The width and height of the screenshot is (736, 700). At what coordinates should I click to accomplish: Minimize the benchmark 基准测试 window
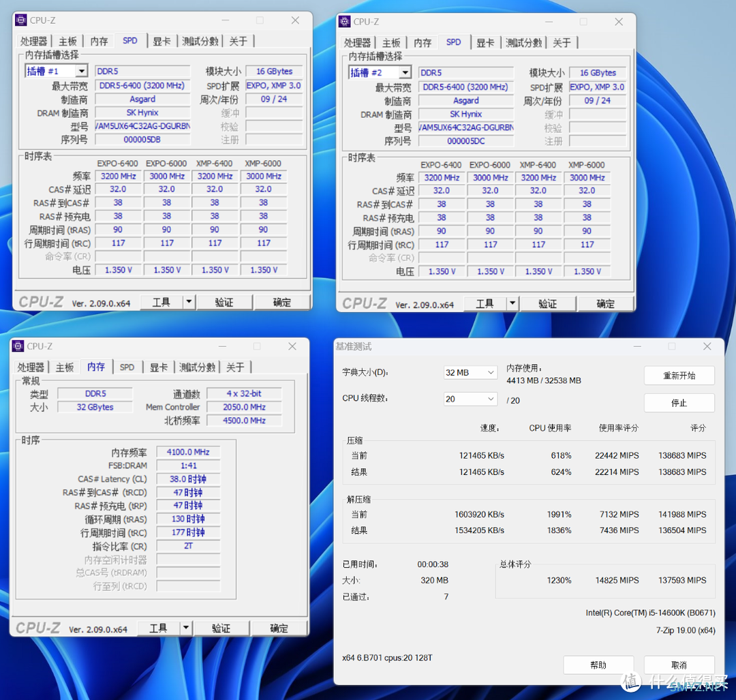[x=637, y=346]
